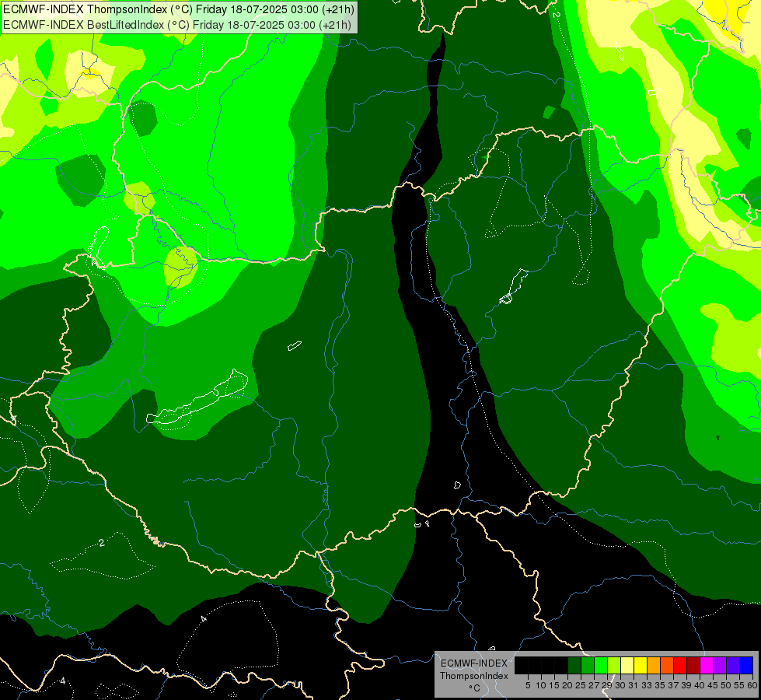Click the blue 55–60 legend swatch
The width and height of the screenshot is (761, 700).
(x=746, y=665)
